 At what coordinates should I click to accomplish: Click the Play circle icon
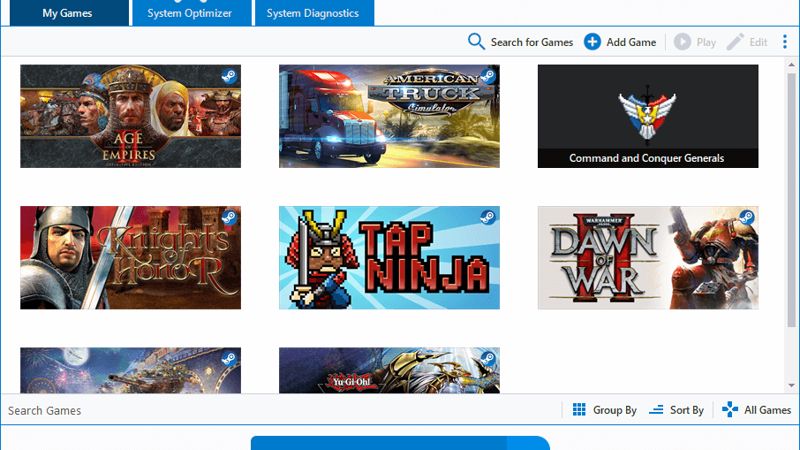pyautogui.click(x=682, y=42)
